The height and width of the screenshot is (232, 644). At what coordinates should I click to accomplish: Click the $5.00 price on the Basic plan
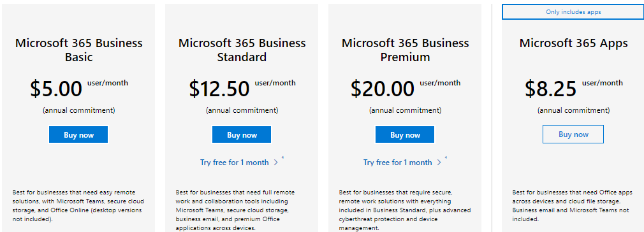pos(56,89)
